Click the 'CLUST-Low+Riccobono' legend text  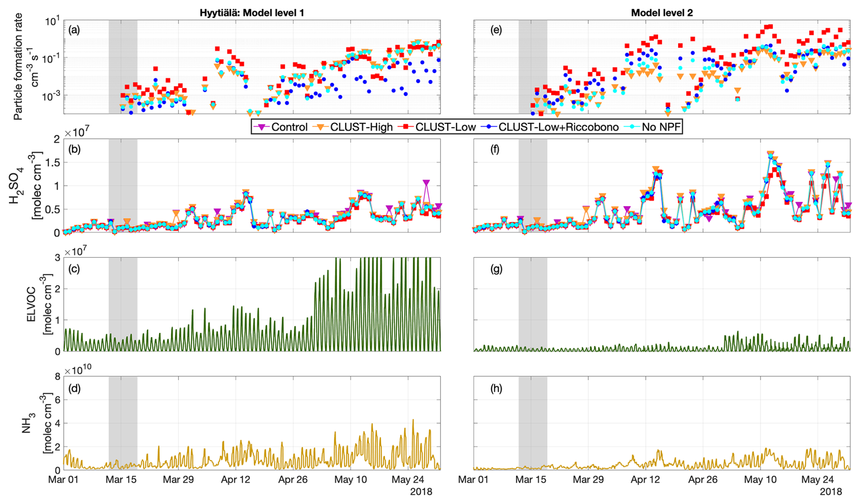(x=558, y=127)
